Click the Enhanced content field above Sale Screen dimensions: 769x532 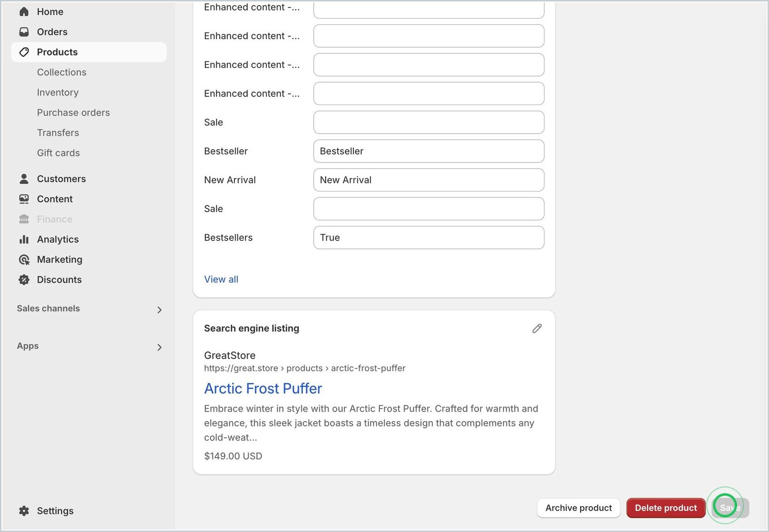[x=429, y=94]
